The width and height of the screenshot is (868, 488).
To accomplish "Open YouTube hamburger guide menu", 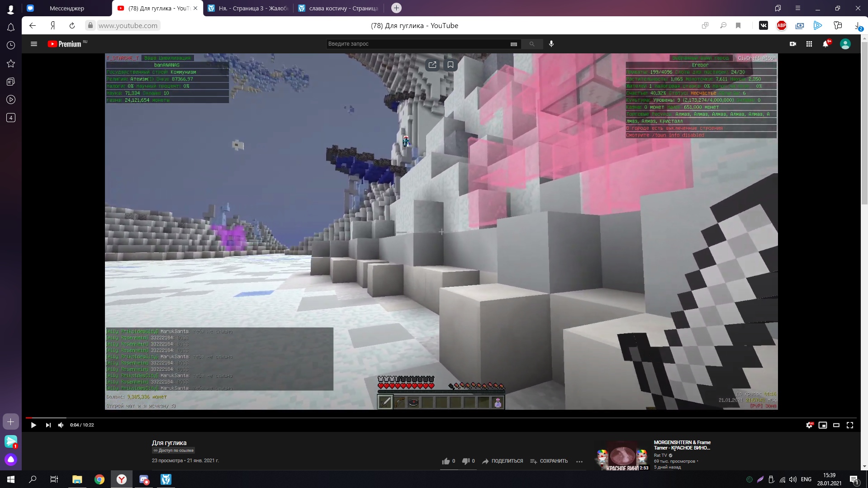I will (34, 44).
